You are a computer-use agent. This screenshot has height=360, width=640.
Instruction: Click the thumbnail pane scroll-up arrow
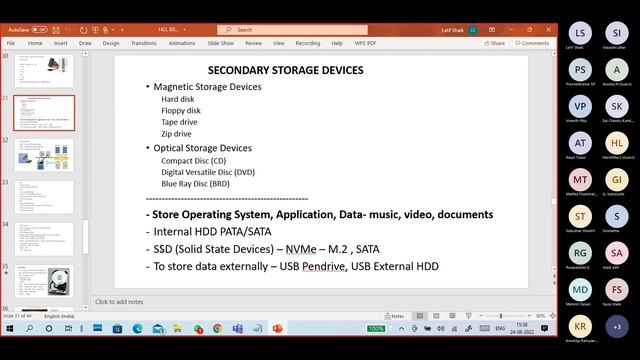click(x=85, y=54)
